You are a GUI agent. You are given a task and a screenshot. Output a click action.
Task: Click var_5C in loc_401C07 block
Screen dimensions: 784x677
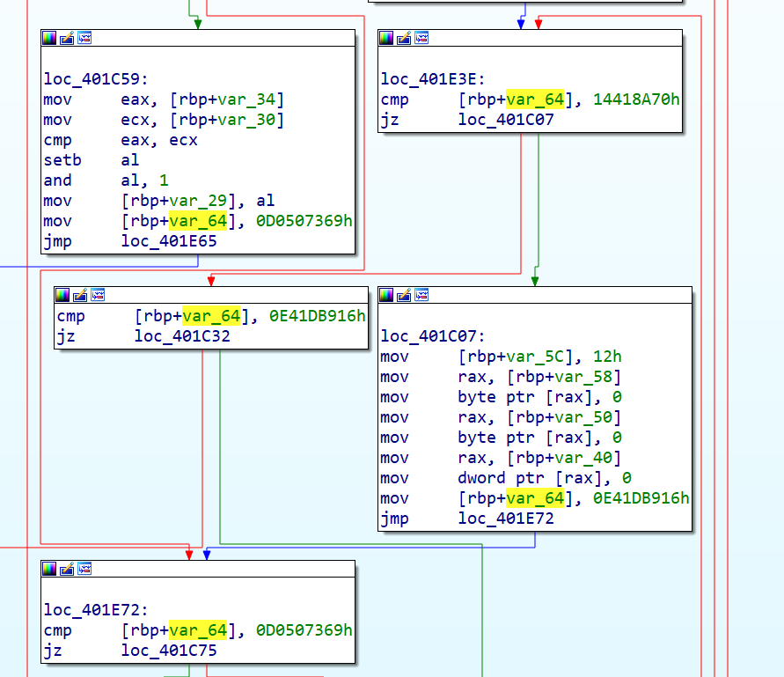coord(534,357)
